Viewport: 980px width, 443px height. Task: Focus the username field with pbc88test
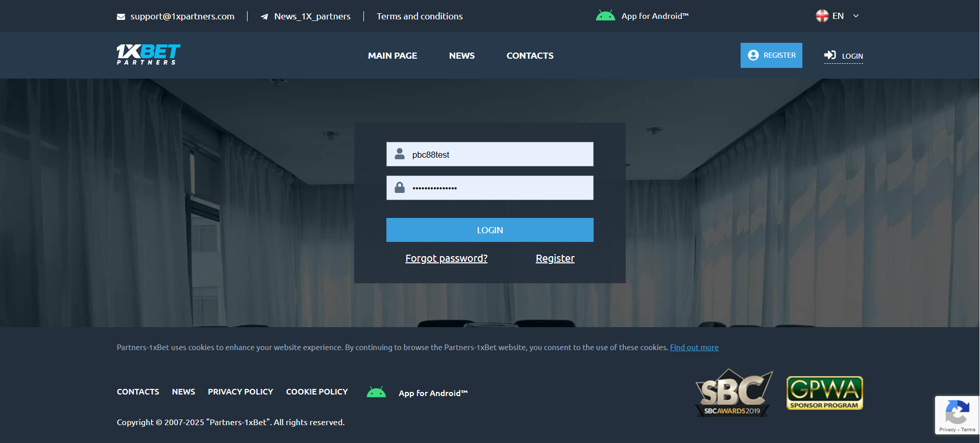tap(490, 154)
